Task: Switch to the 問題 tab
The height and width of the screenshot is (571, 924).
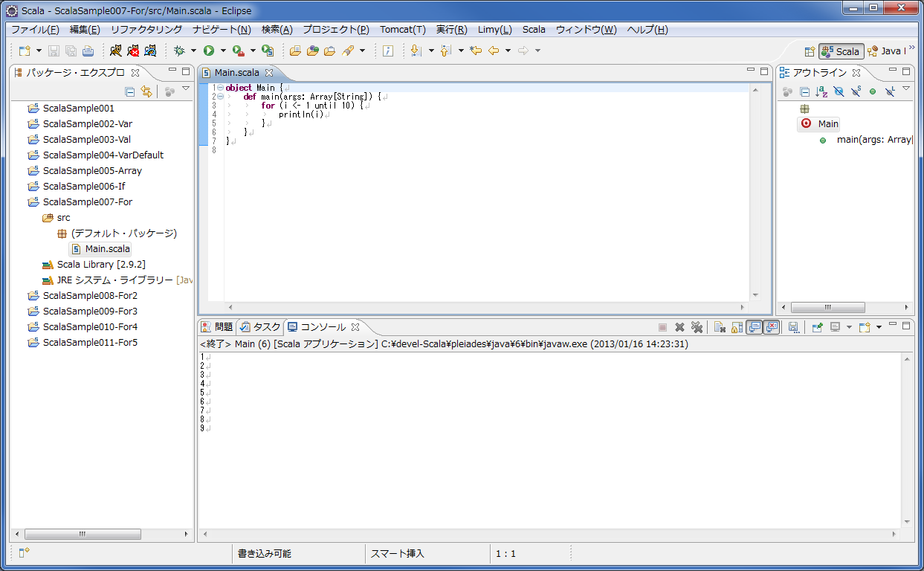Action: pos(217,326)
